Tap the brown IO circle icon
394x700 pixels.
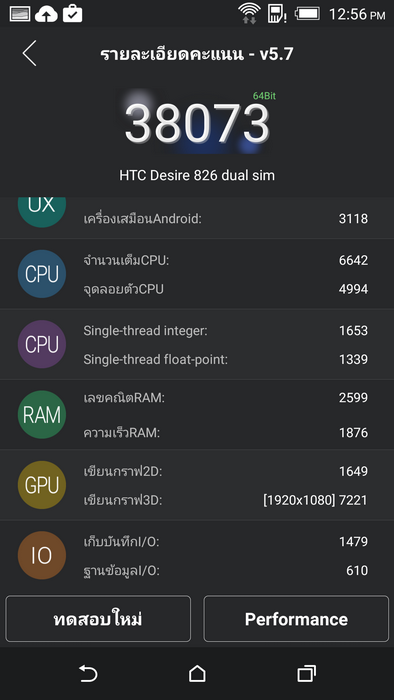(42, 556)
